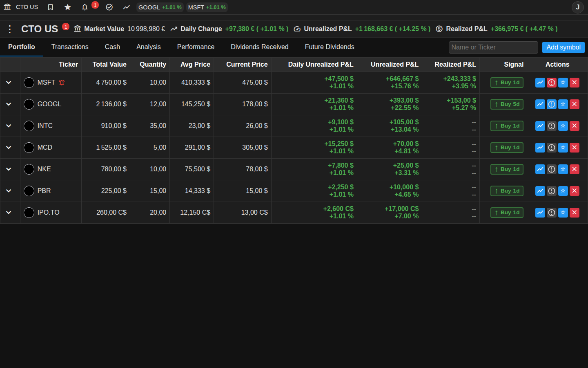Click INTC ticker name
588x368 pixels.
[45, 126]
